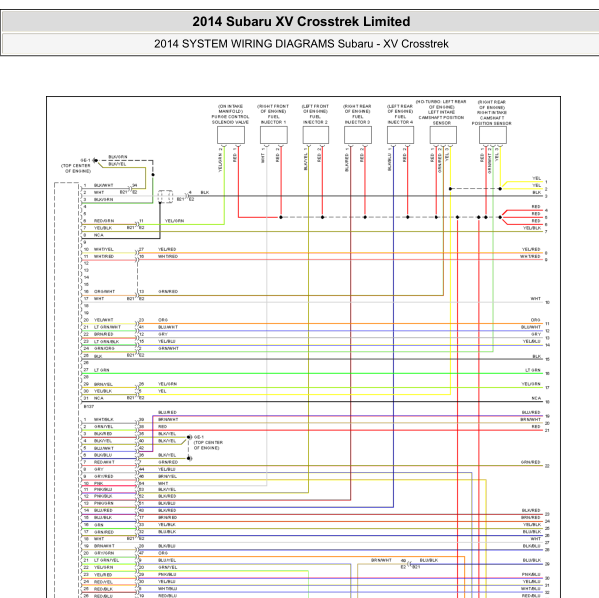Click the left-end 'LT GRN' label at pin 27
The height and width of the screenshot is (598, 599).
pyautogui.click(x=102, y=370)
